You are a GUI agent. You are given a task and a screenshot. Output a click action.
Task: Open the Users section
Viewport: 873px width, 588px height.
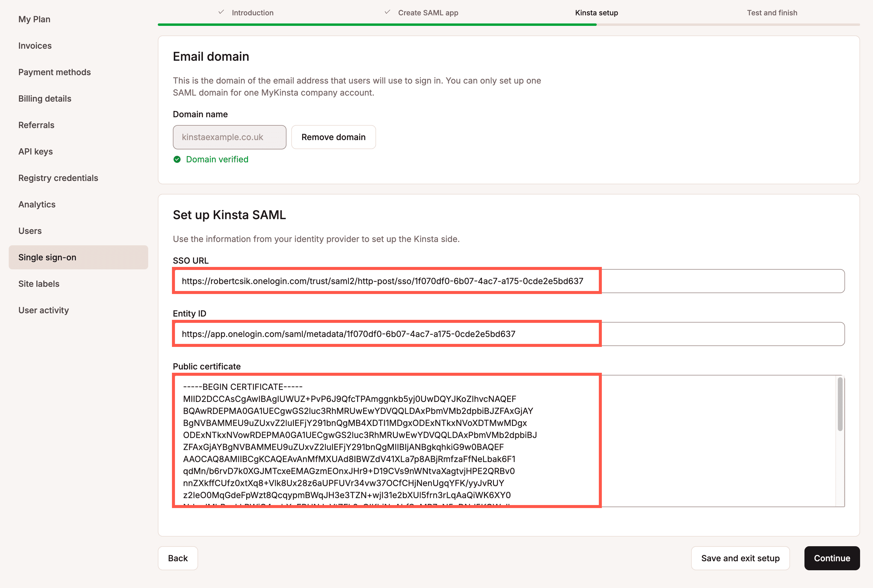click(x=30, y=231)
